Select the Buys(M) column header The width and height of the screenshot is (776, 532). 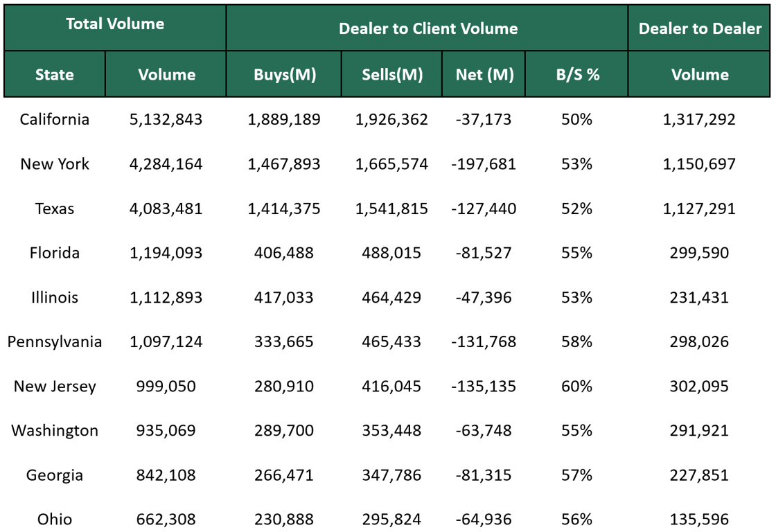click(x=284, y=73)
